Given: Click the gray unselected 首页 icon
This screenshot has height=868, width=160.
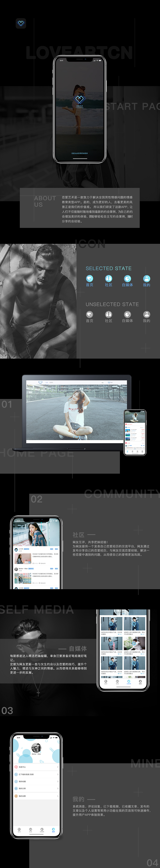Looking at the screenshot, I should pyautogui.click(x=89, y=314).
